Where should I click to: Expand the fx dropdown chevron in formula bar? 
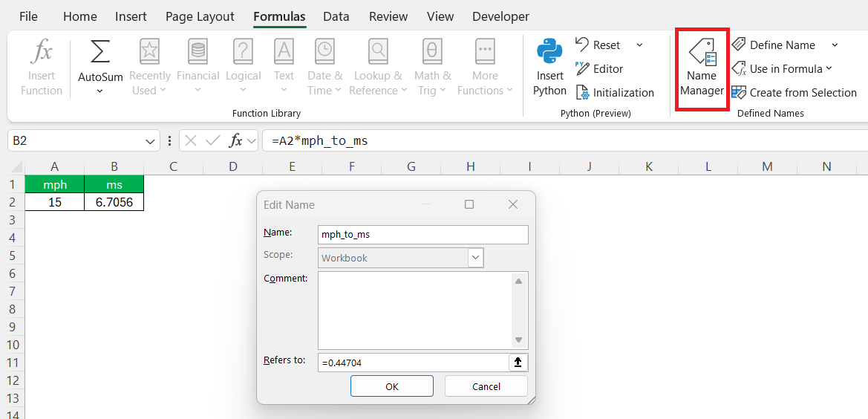pyautogui.click(x=252, y=141)
